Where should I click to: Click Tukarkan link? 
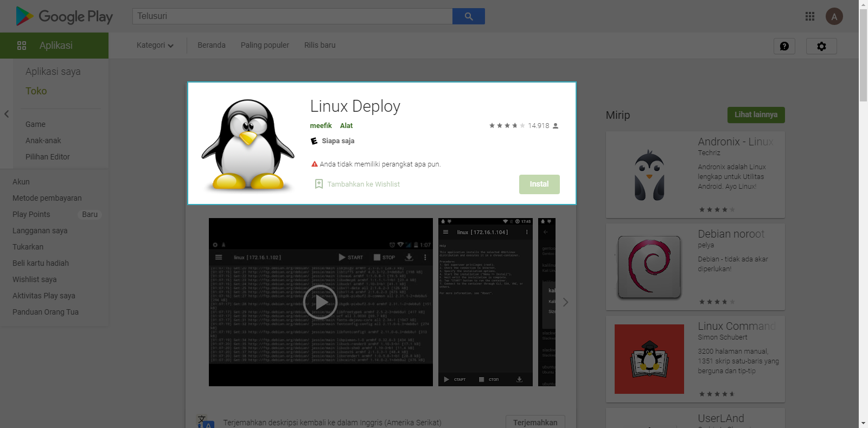coord(28,247)
